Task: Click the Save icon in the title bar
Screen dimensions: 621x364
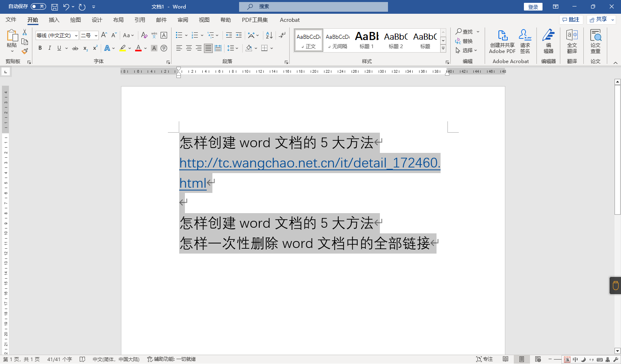Action: pos(55,7)
